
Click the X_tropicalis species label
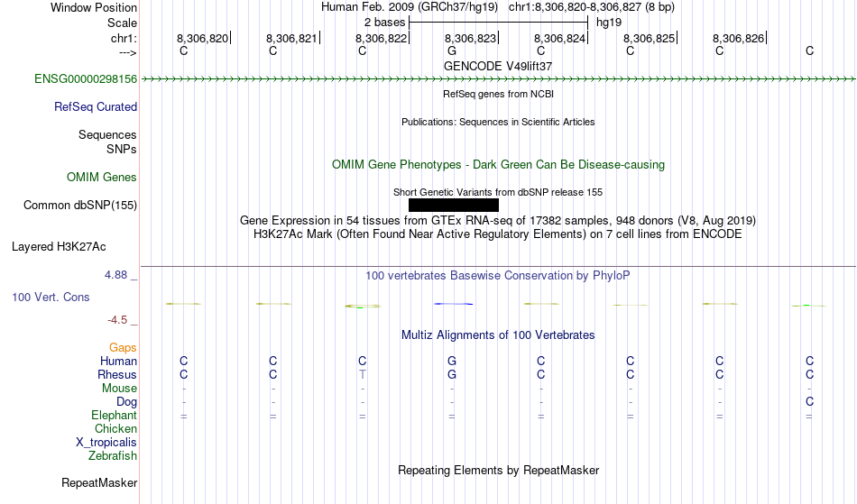(106, 443)
